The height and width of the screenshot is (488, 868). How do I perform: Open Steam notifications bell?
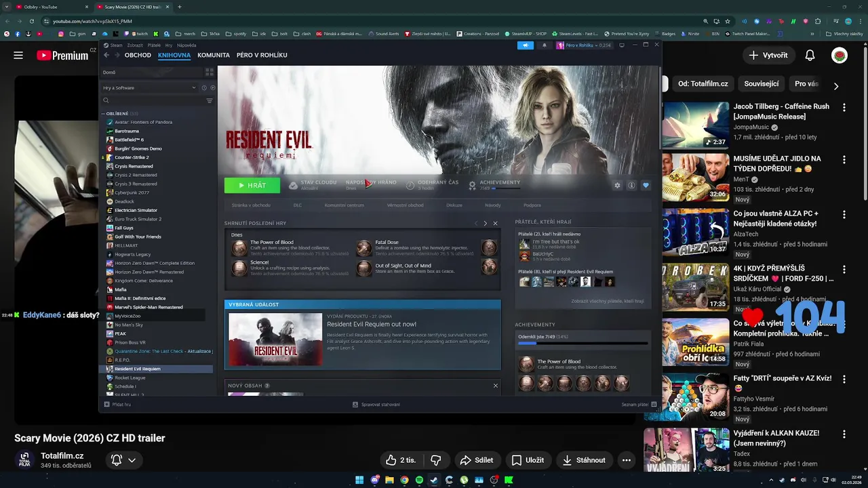coord(544,45)
